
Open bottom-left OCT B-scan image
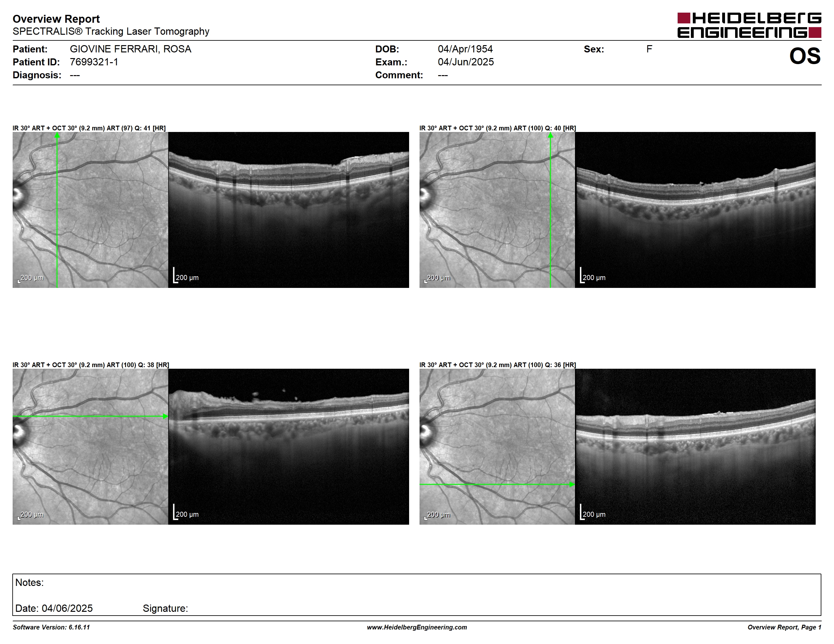point(289,446)
